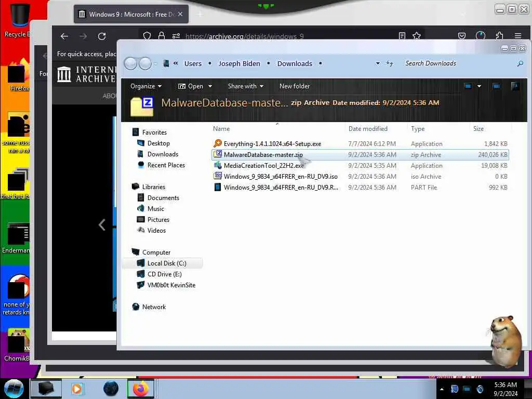
Task: Click the PART file icon
Action: 218,187
